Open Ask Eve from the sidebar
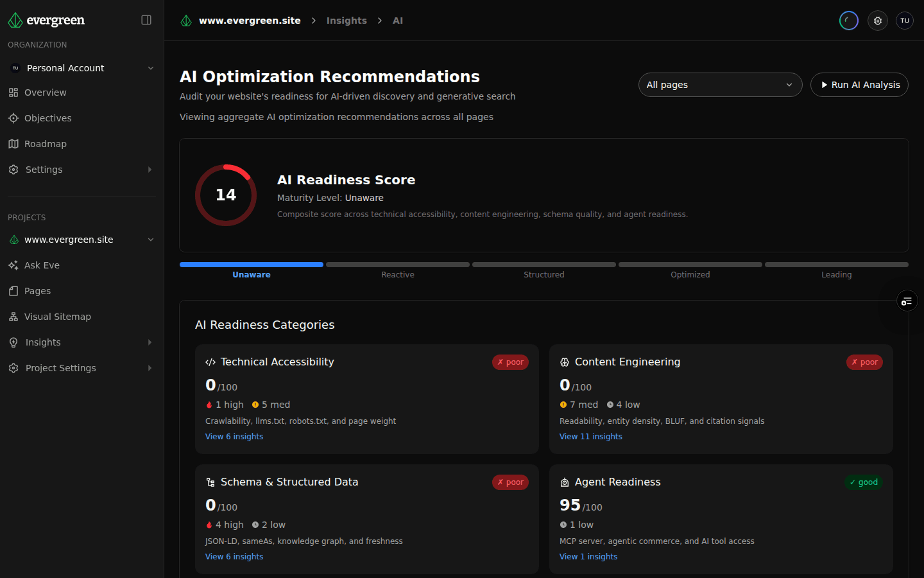Image resolution: width=924 pixels, height=578 pixels. point(42,265)
